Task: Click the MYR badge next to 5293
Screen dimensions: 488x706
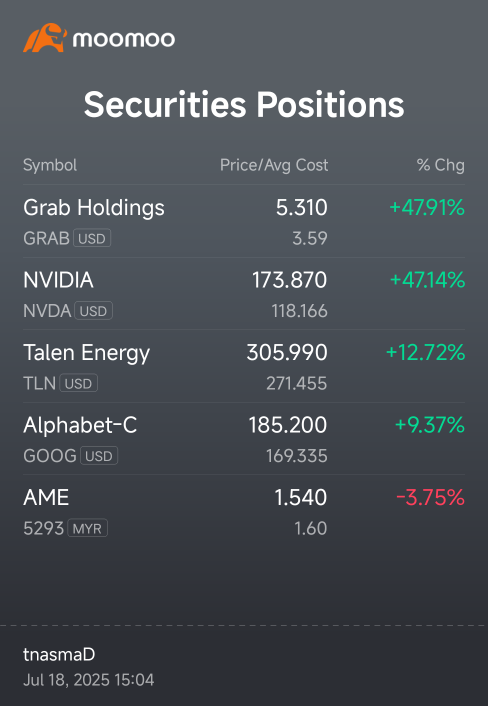Action: click(87, 528)
